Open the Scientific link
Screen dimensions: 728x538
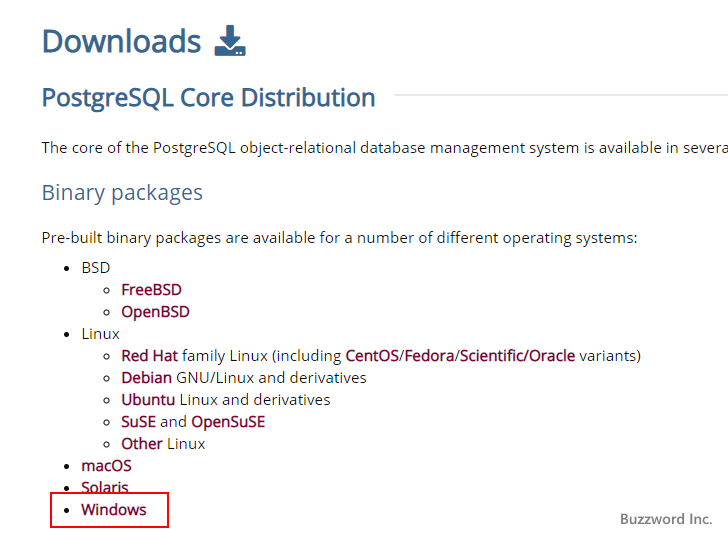pos(492,356)
